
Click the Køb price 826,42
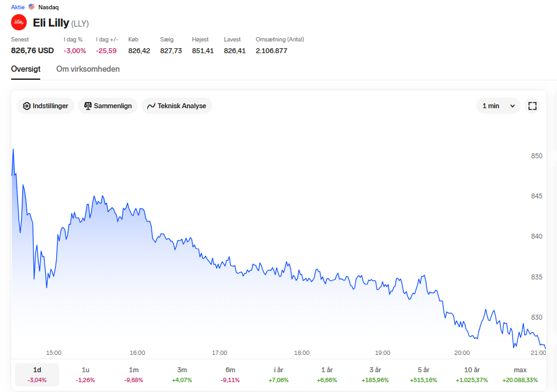[x=139, y=51]
